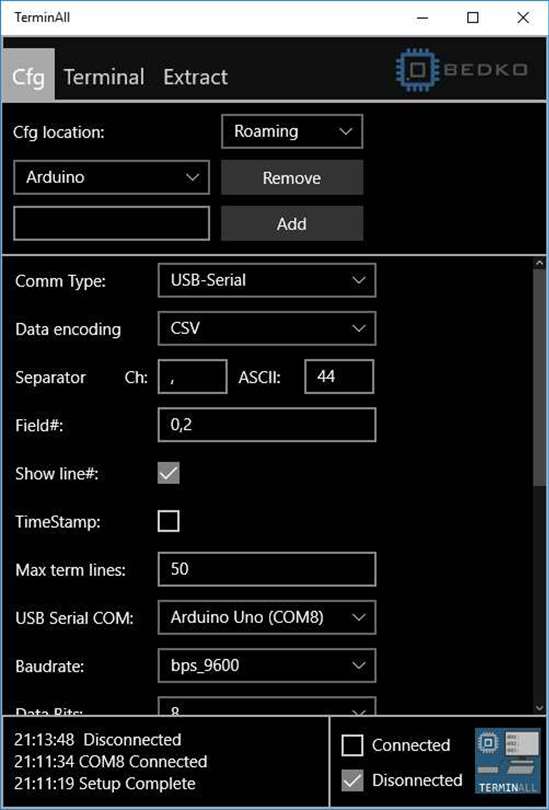Click the Max term lines input field
This screenshot has height=810, width=549.
pyautogui.click(x=267, y=569)
